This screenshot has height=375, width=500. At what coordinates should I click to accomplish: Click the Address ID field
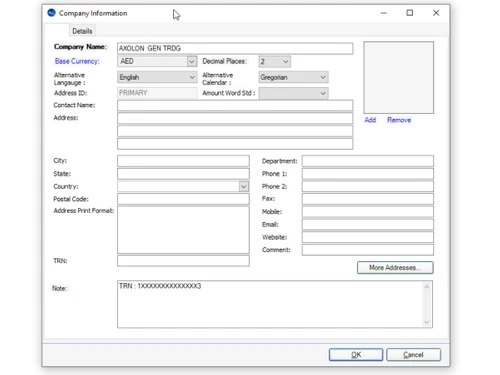157,93
